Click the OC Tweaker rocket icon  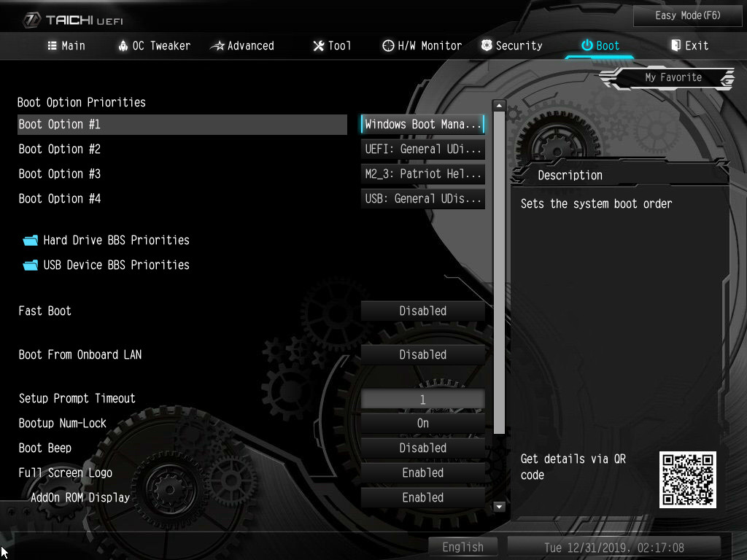point(123,46)
